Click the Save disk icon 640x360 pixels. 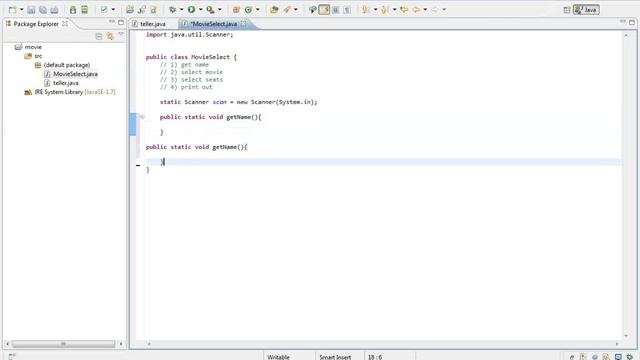tap(31, 9)
